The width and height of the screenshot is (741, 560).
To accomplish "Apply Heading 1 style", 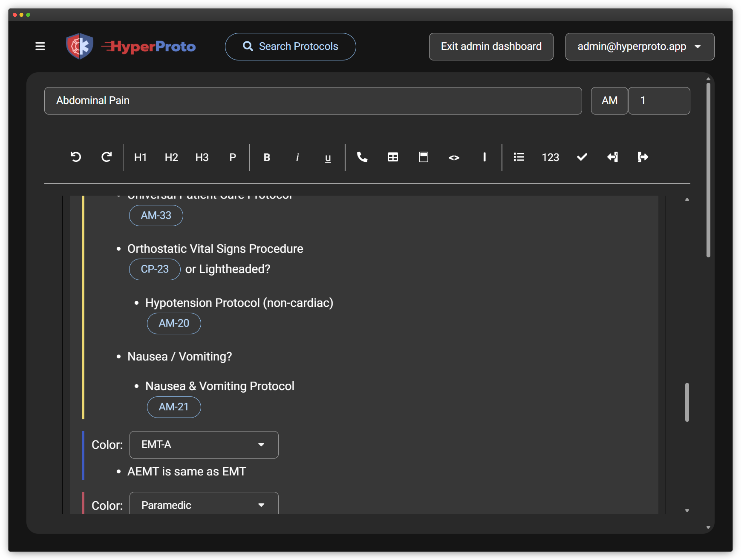I will (140, 157).
